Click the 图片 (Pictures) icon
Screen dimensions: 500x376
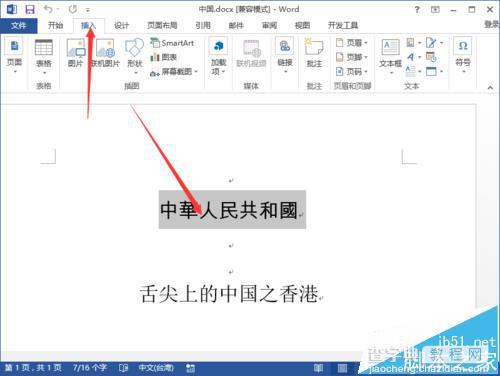pos(76,53)
